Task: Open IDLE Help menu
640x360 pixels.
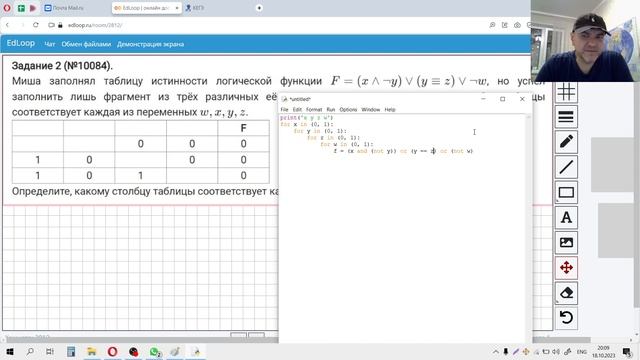Action: click(x=390, y=109)
